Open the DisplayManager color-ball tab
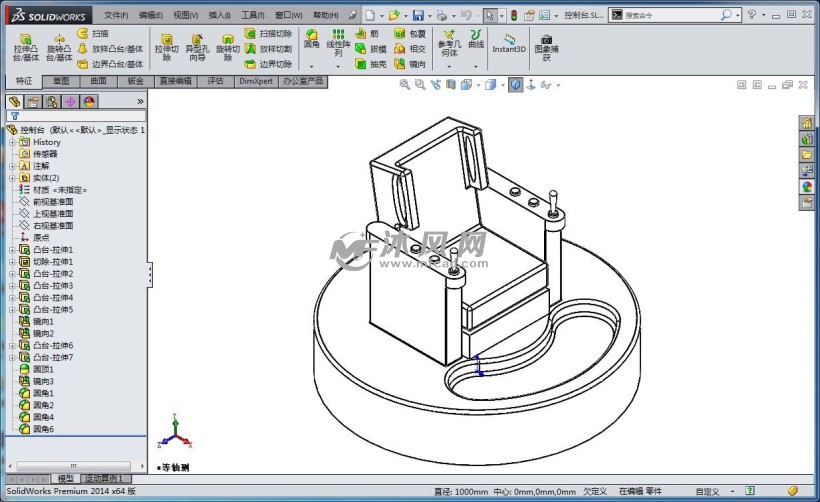 point(90,101)
